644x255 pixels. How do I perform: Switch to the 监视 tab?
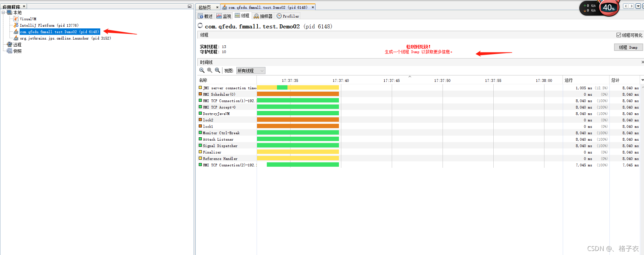224,16
